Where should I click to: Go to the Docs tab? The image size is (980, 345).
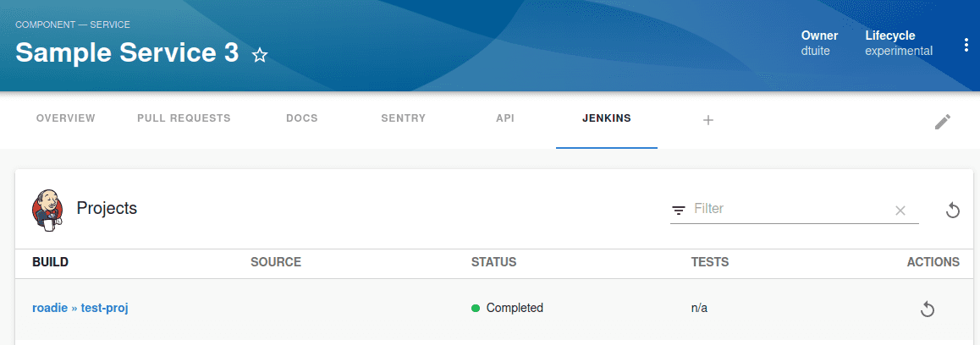(302, 118)
